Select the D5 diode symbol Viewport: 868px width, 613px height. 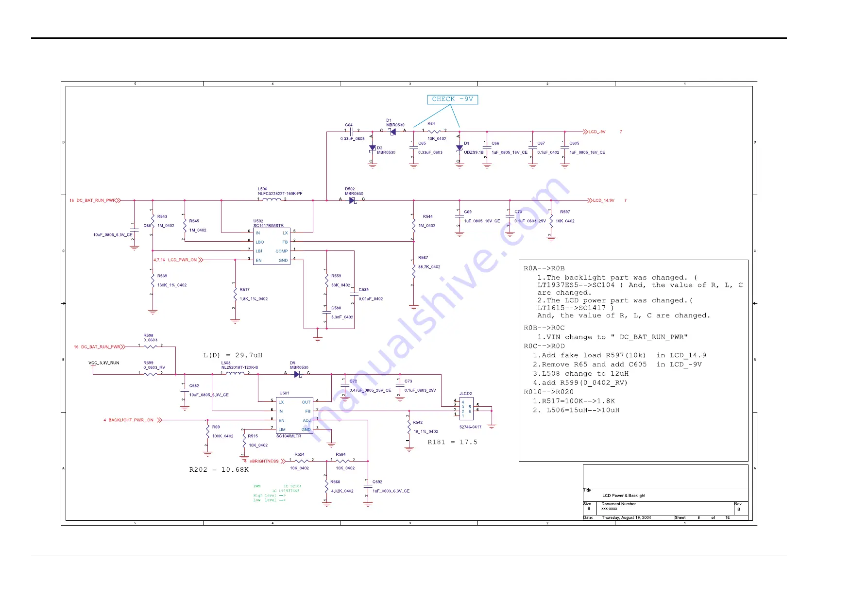(297, 374)
